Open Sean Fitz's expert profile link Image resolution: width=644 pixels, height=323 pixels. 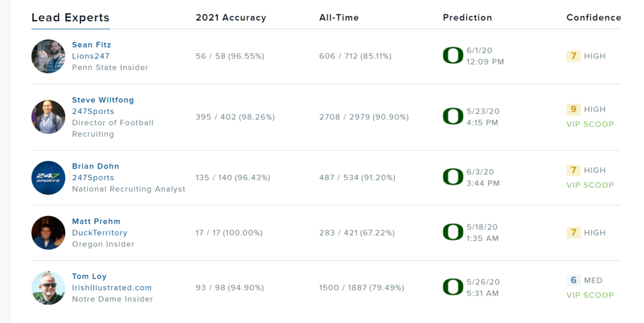pos(91,44)
